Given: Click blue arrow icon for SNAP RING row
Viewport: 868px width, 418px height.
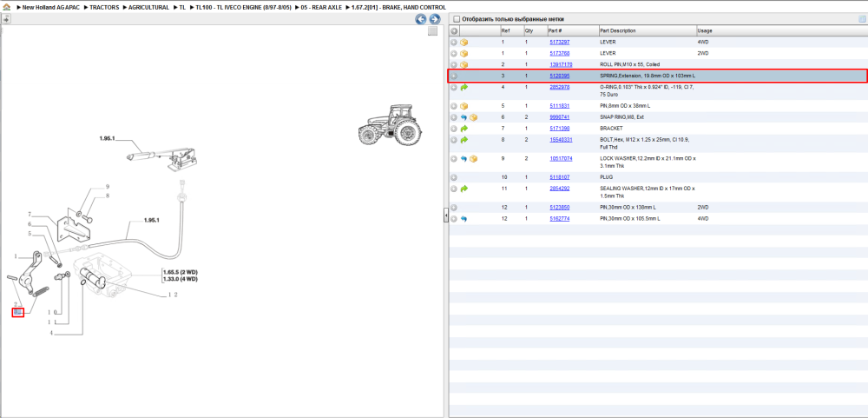Looking at the screenshot, I should coord(464,117).
